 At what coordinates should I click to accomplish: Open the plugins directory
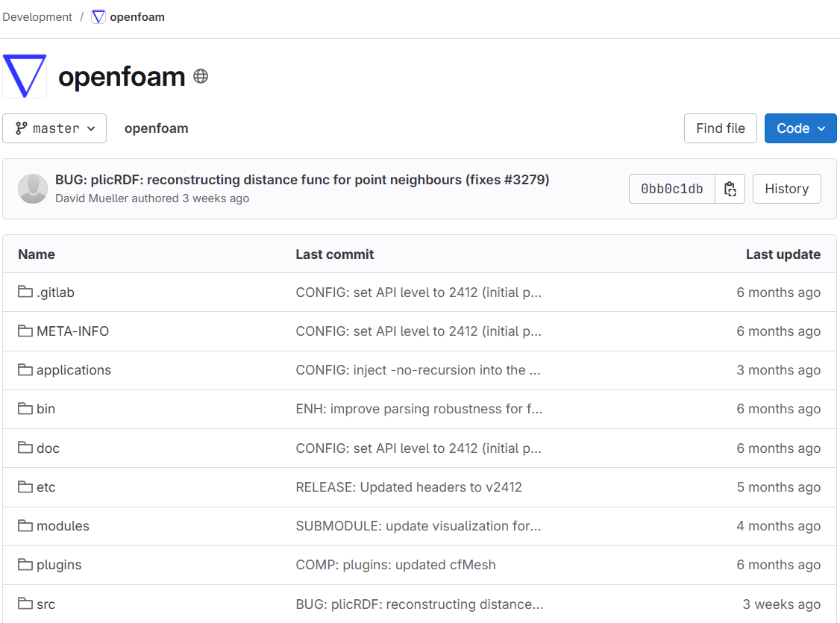(x=59, y=565)
